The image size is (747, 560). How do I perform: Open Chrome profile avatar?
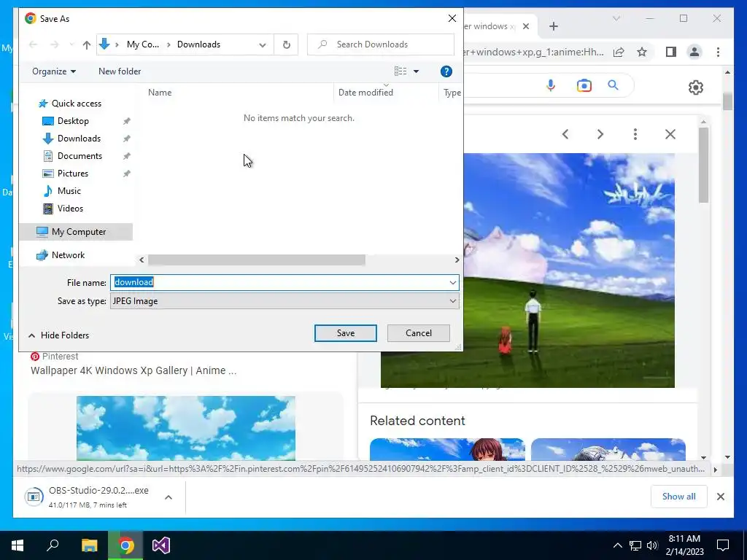point(694,52)
